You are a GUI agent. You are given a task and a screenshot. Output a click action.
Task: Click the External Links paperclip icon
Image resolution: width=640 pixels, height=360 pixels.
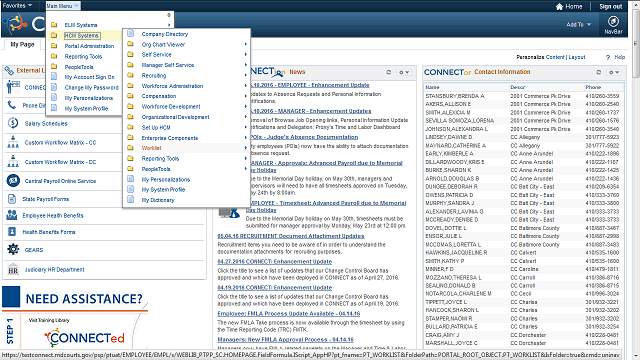(x=9, y=71)
